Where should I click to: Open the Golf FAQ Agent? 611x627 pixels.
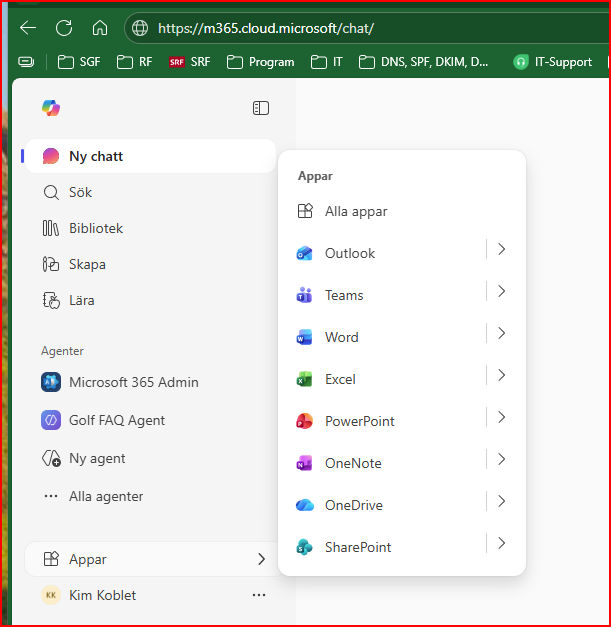tap(150, 420)
